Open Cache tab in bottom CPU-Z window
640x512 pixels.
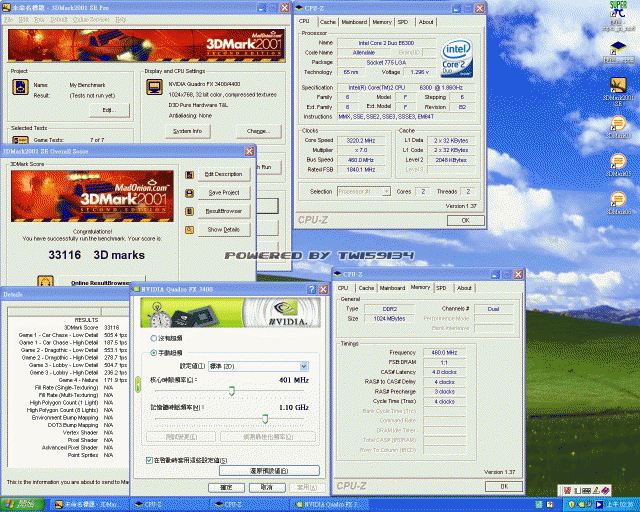click(366, 288)
